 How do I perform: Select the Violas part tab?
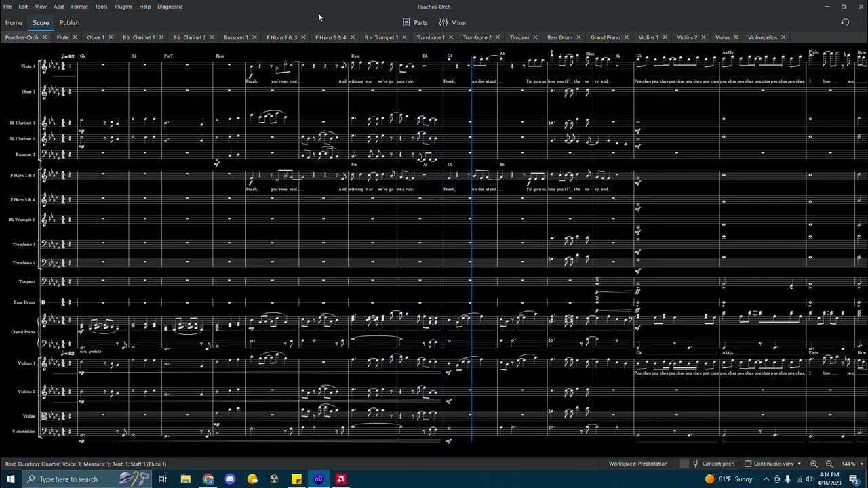[722, 37]
